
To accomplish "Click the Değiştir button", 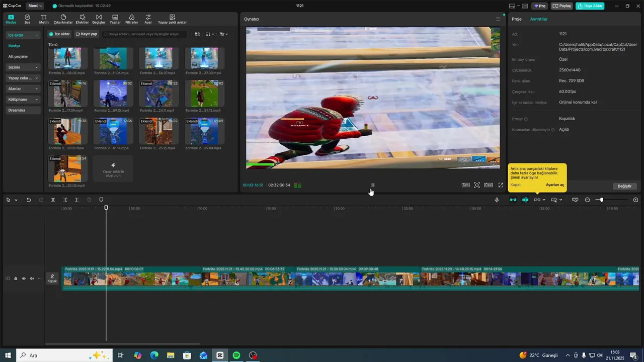I will (x=624, y=186).
